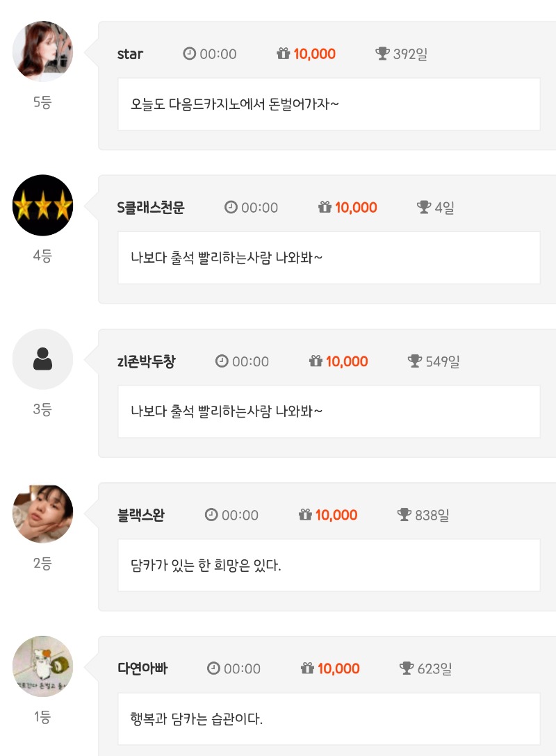Open 다연아빠's hamster avatar
This screenshot has width=556, height=756.
click(42, 667)
